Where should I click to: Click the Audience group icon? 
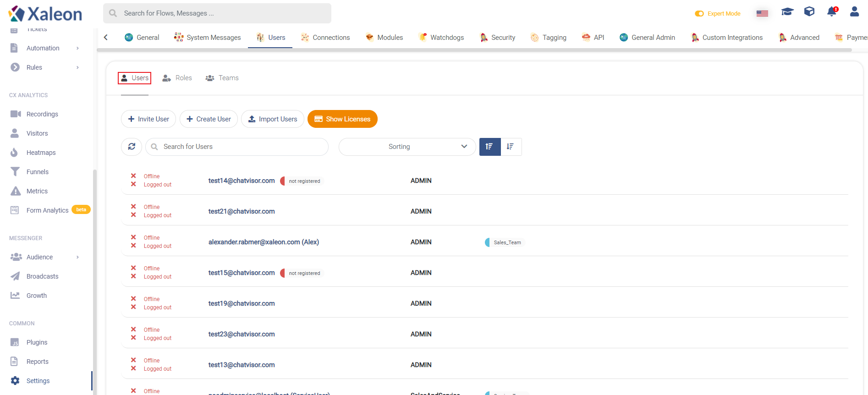(16, 257)
